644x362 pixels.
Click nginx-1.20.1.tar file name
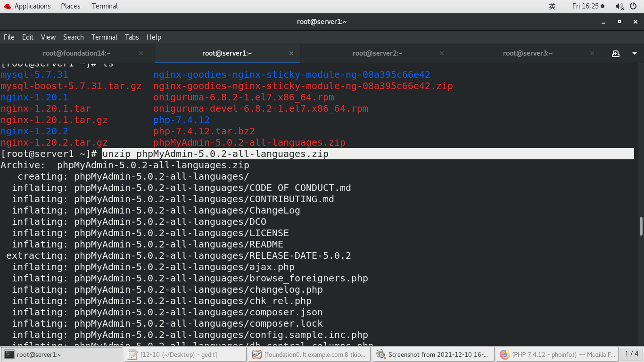[46, 108]
